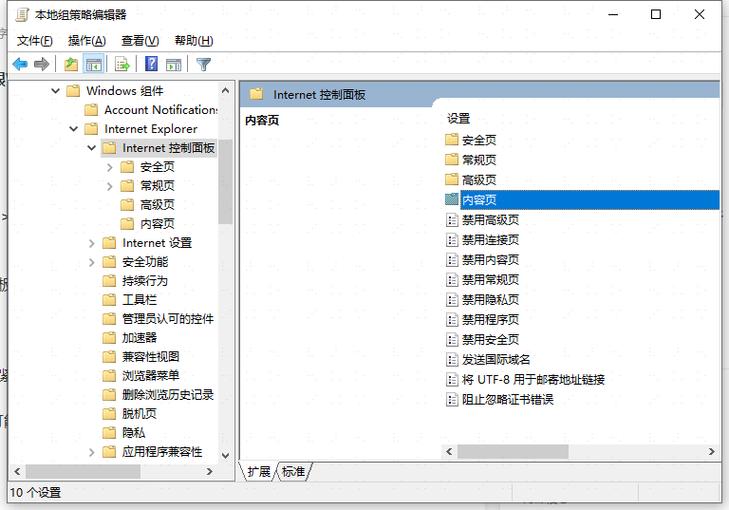The width and height of the screenshot is (729, 510).
Task: Switch to the 标准 tab
Action: tap(293, 472)
